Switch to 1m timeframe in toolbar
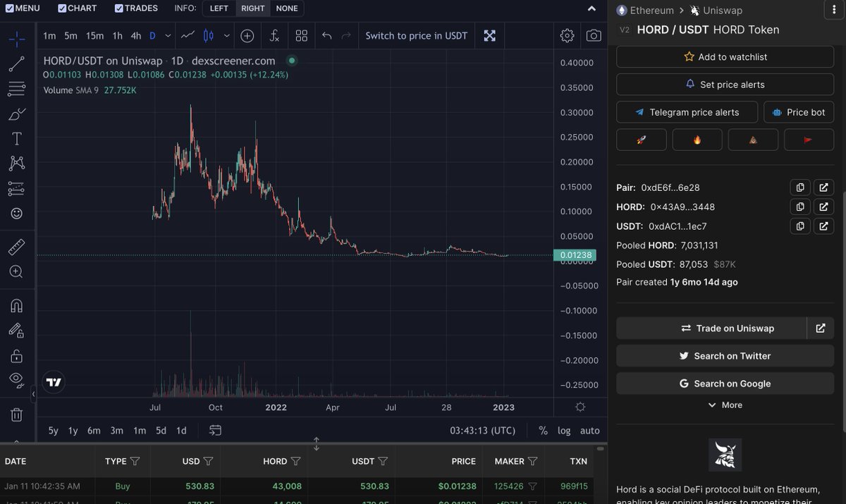This screenshot has height=504, width=846. point(49,36)
